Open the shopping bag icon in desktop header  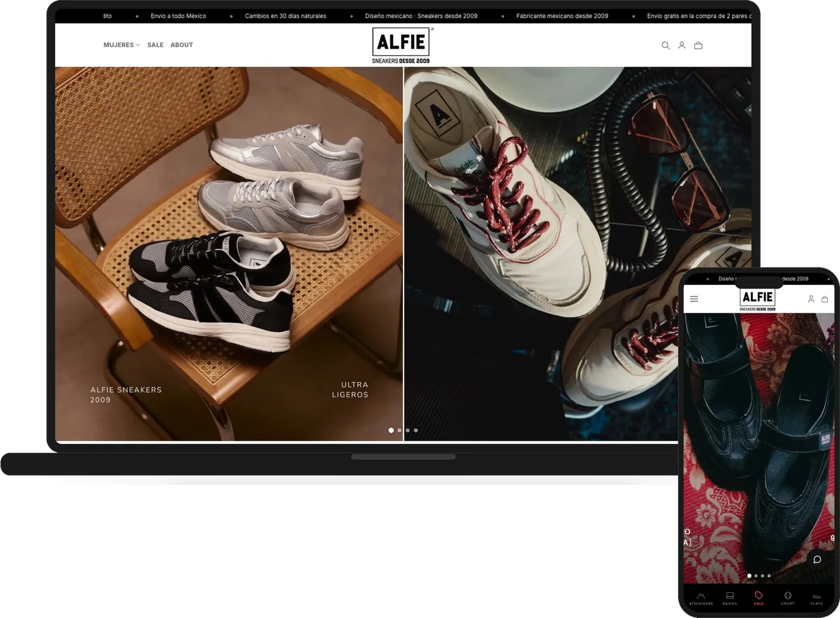(x=698, y=46)
